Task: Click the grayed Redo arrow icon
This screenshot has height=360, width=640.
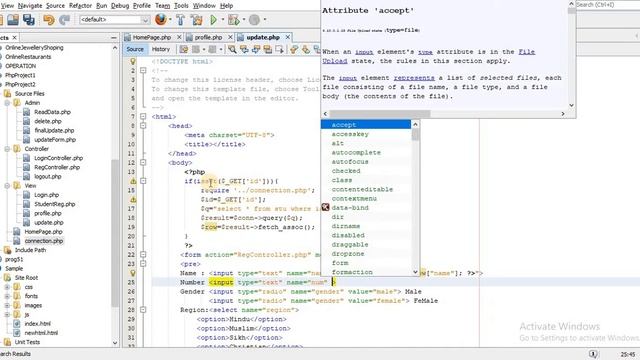Action: pos(64,19)
